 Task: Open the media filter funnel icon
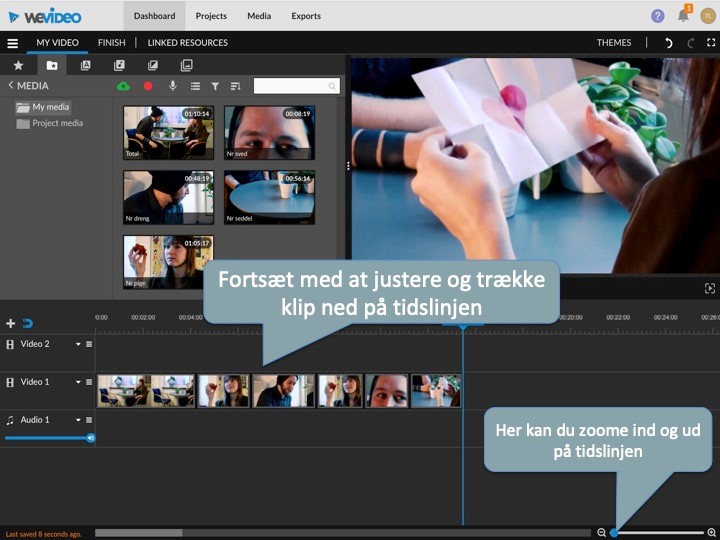(215, 86)
